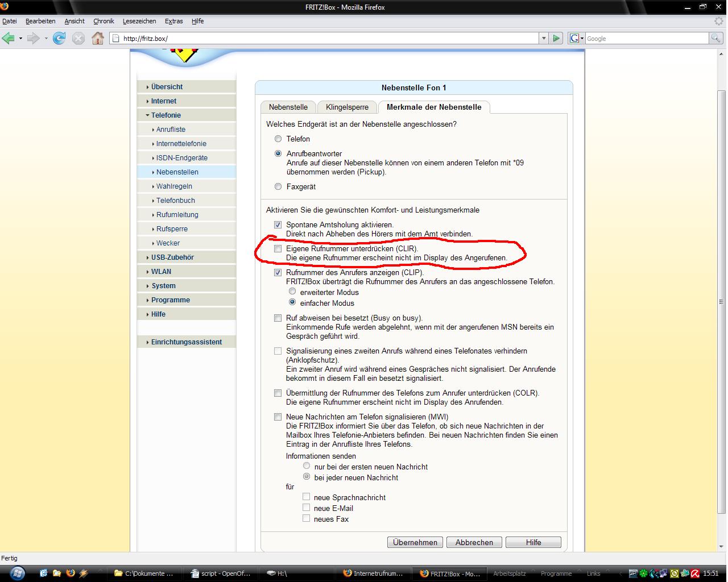The image size is (728, 582).
Task: Select einfacher Modus radio button
Action: (292, 302)
